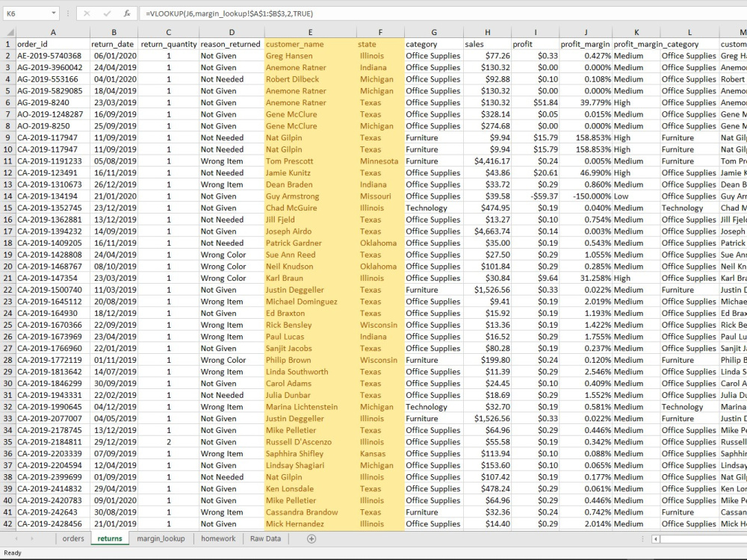Select column K header
Screen dimensions: 747x560
(x=636, y=32)
